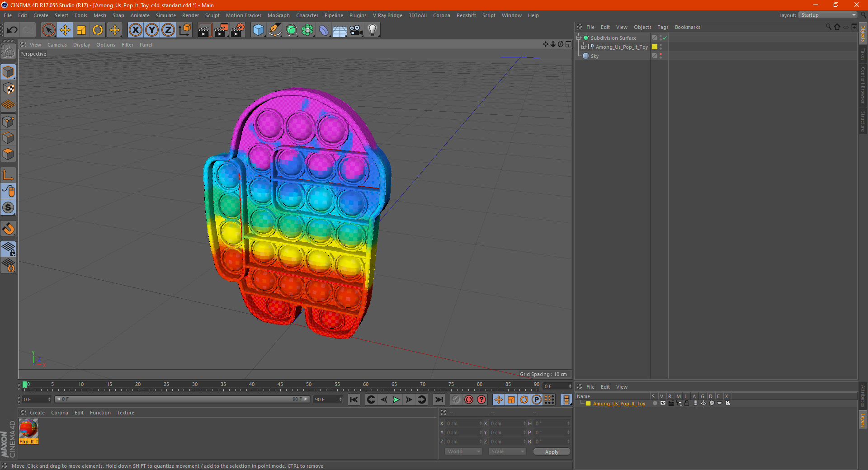The height and width of the screenshot is (470, 868).
Task: Click the timeline frame range slider
Action: coord(182,399)
